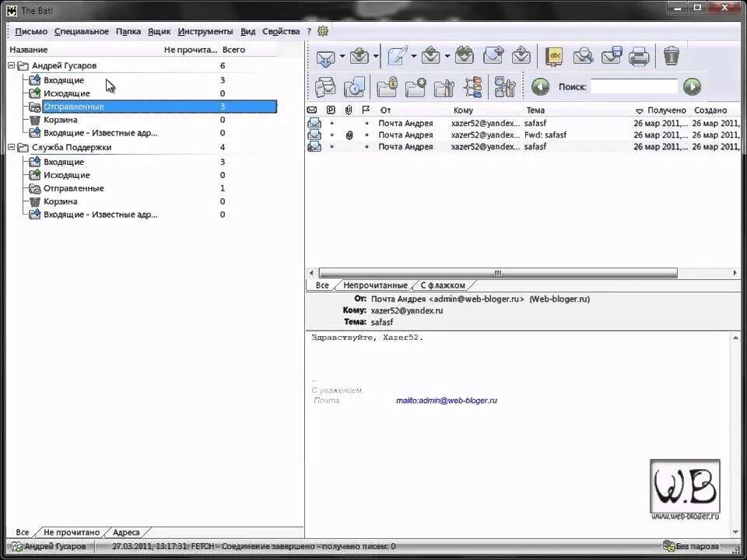
Task: Click the Send queued mail envelope icon
Action: tap(359, 56)
